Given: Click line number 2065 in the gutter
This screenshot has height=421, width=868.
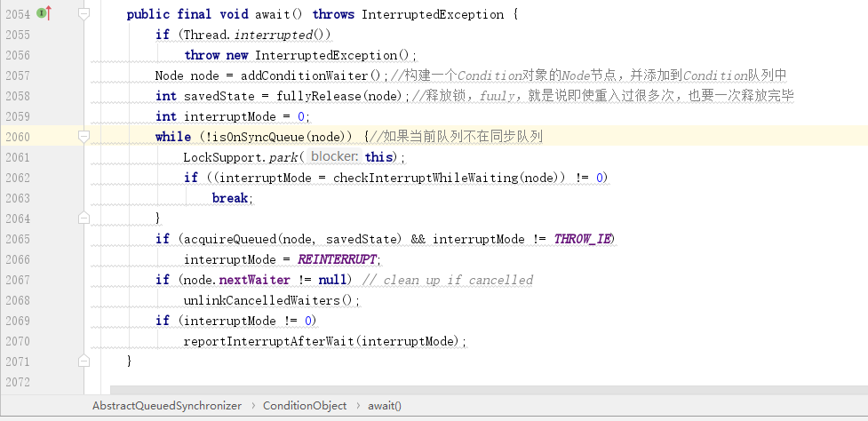Looking at the screenshot, I should pyautogui.click(x=18, y=239).
